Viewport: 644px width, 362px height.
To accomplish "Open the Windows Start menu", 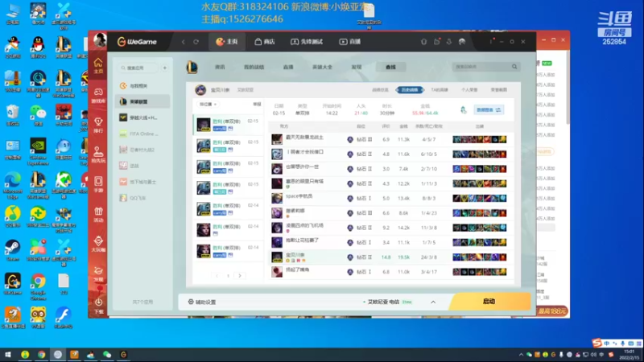I will [8, 355].
